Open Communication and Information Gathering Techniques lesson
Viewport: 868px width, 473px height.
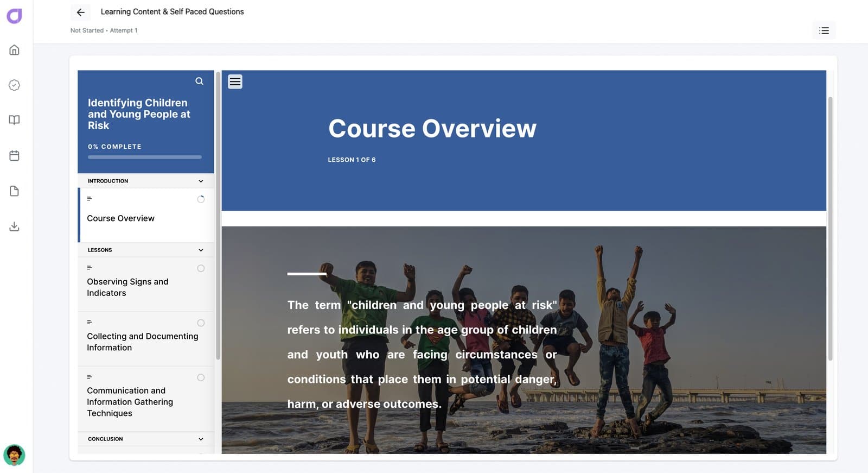pyautogui.click(x=146, y=399)
